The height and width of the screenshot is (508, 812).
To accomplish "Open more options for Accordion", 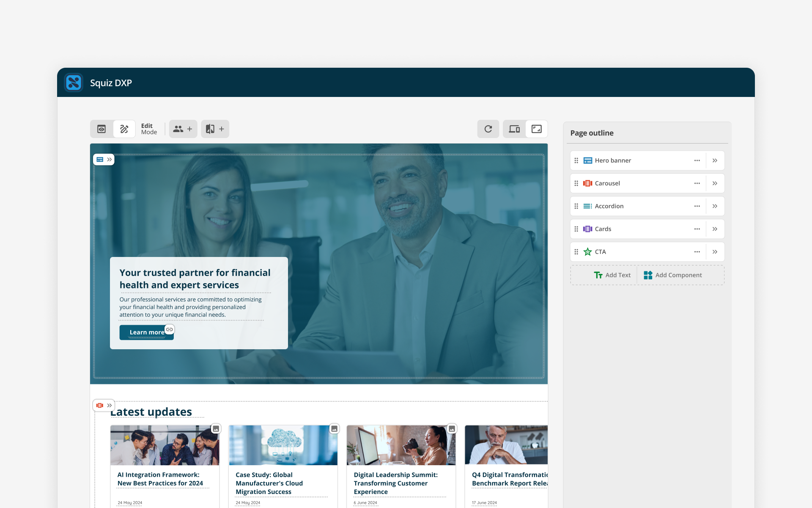I will coord(697,206).
